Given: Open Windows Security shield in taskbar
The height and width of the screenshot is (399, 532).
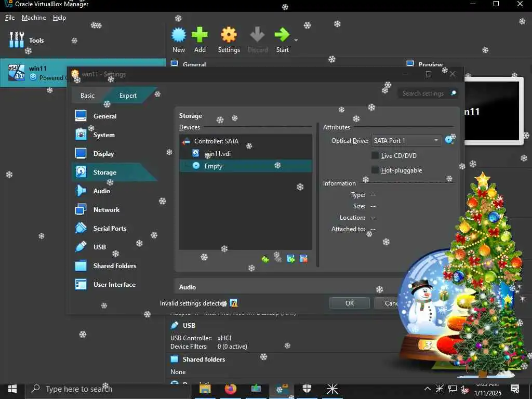Looking at the screenshot, I should coord(307,389).
